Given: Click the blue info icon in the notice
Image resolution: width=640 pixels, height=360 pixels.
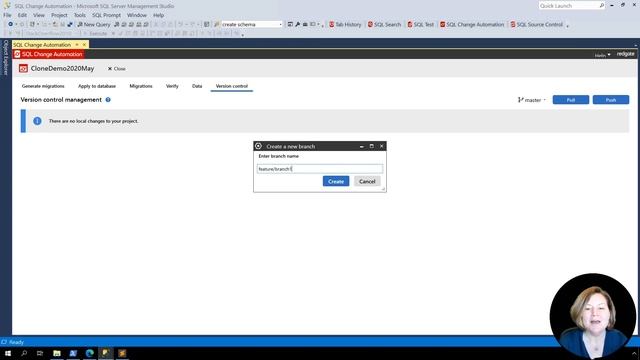Looking at the screenshot, I should click(x=37, y=121).
